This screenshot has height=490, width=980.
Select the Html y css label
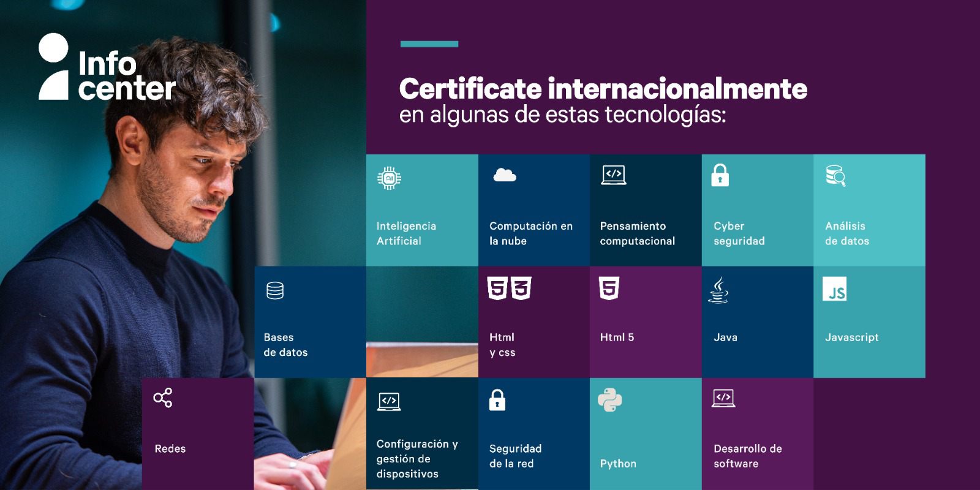tap(502, 345)
